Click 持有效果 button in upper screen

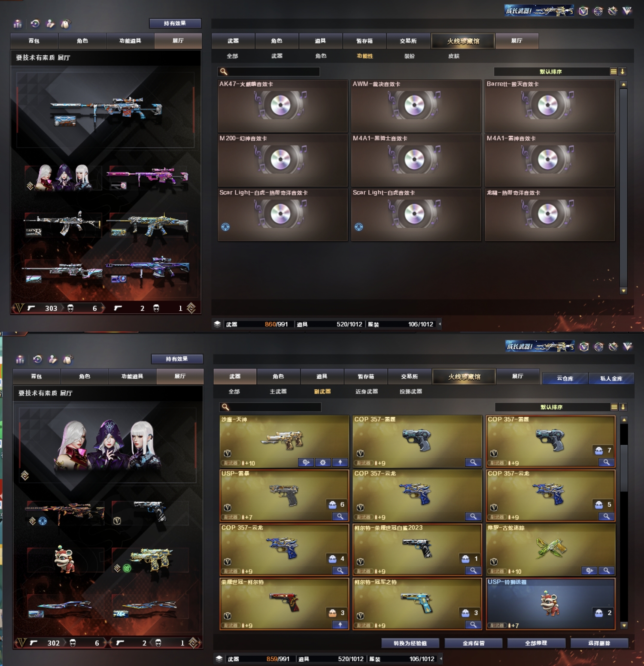[x=175, y=23]
